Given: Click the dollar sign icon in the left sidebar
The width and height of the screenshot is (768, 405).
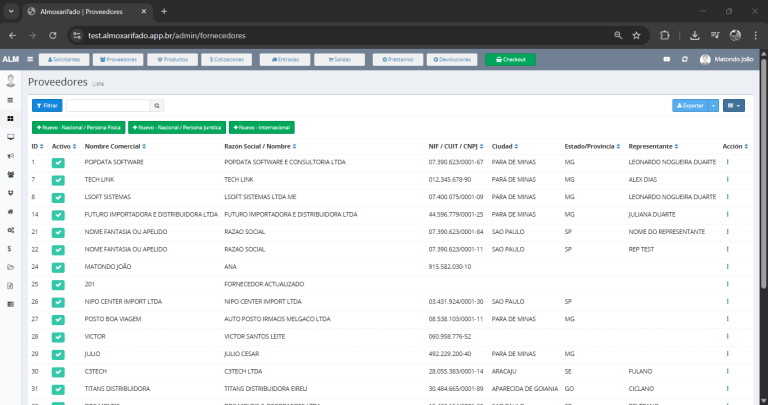Looking at the screenshot, I should point(10,248).
